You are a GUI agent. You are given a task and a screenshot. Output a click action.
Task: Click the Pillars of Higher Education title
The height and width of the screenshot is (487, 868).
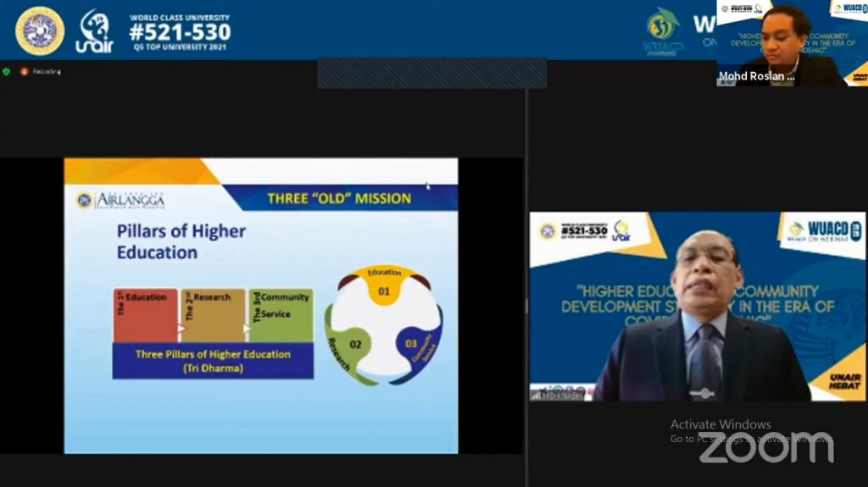pyautogui.click(x=181, y=241)
